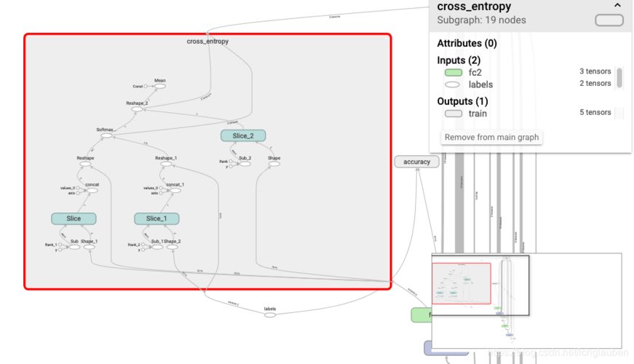Select the Reshape_1 op node
Image resolution: width=634 pixels, height=364 pixels.
click(x=166, y=164)
